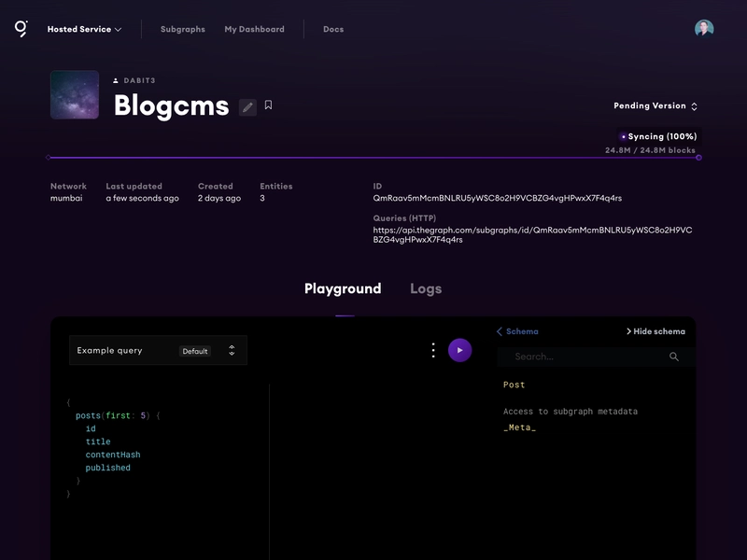Click 'mumbai' network value
The width and height of the screenshot is (747, 560).
coord(66,198)
